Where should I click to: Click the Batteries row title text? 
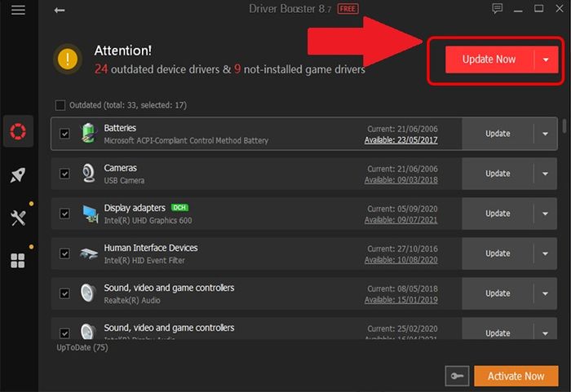point(120,128)
